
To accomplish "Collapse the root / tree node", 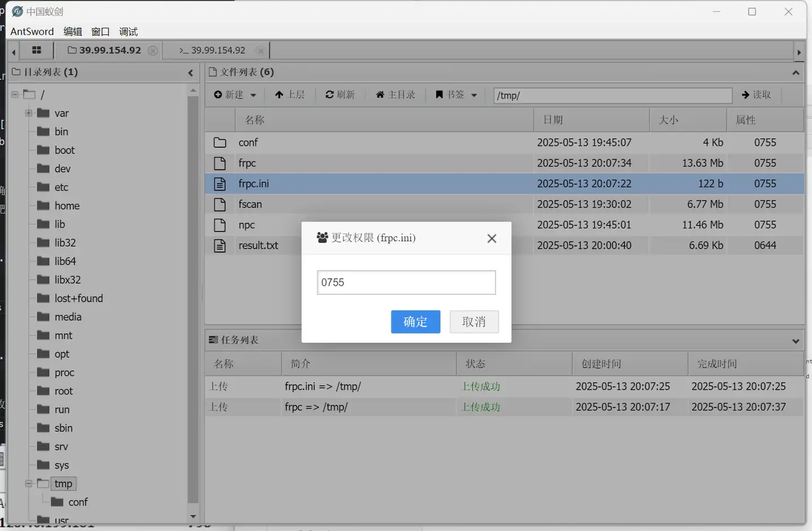I will pos(15,95).
